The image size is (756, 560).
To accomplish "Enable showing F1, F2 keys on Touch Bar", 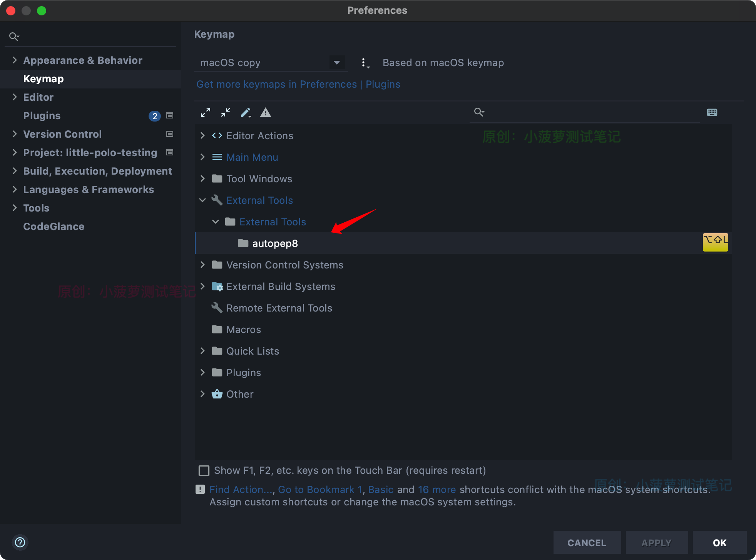I will [204, 470].
